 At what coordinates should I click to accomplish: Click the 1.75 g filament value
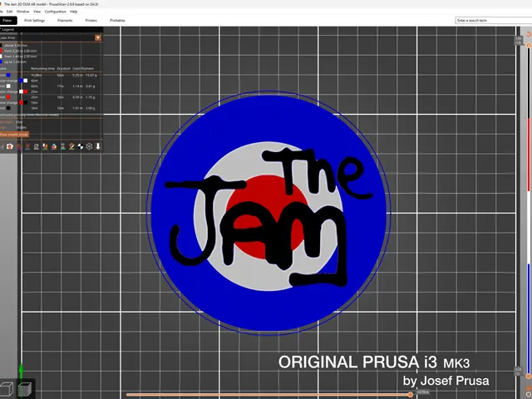point(91,97)
